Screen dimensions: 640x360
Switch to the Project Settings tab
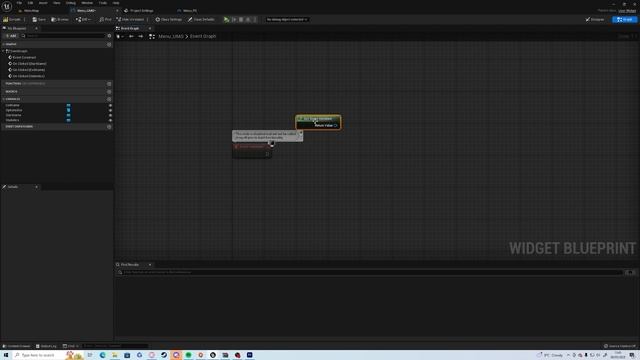click(x=141, y=11)
